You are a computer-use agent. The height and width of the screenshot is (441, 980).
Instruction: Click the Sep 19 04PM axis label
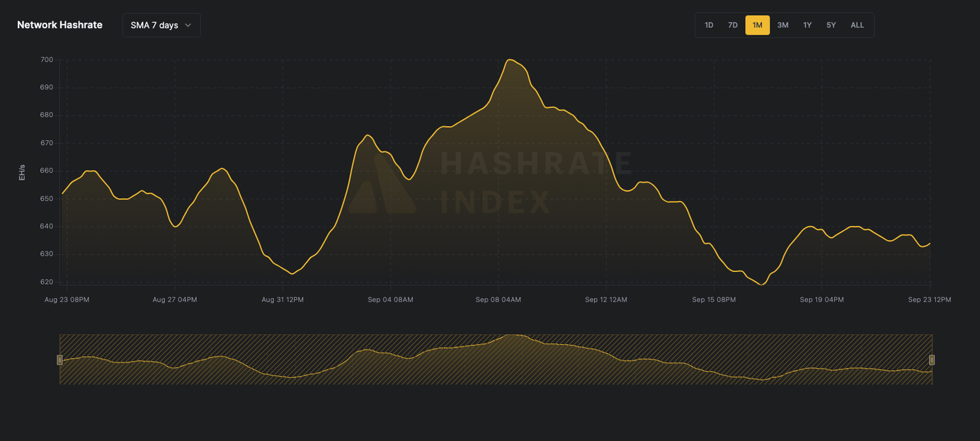coord(822,299)
